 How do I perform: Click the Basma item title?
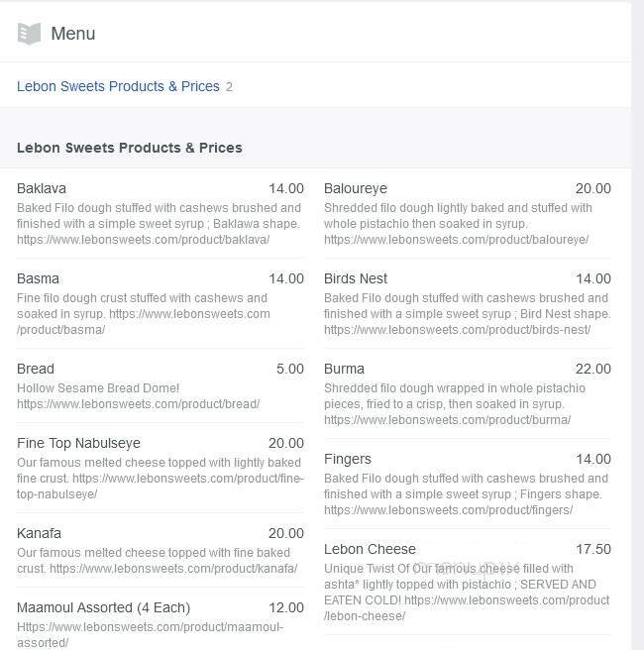[x=38, y=278]
